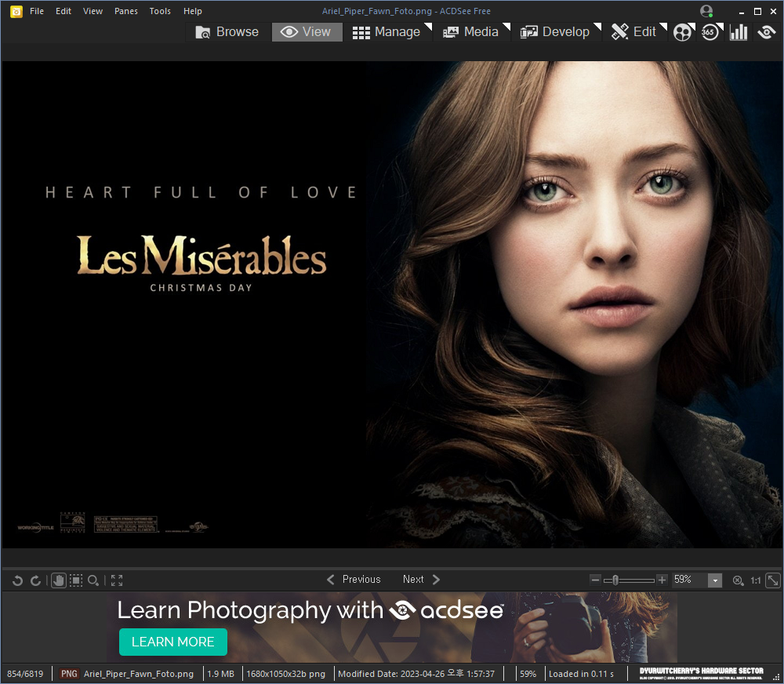Open the View menu in menu bar
The height and width of the screenshot is (684, 784).
tap(93, 11)
